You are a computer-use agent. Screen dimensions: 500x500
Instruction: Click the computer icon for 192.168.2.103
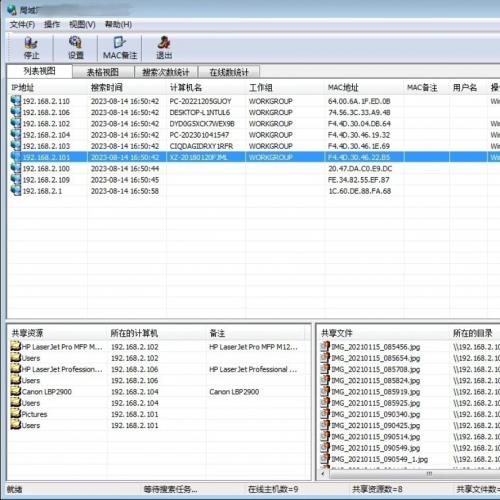click(x=16, y=146)
